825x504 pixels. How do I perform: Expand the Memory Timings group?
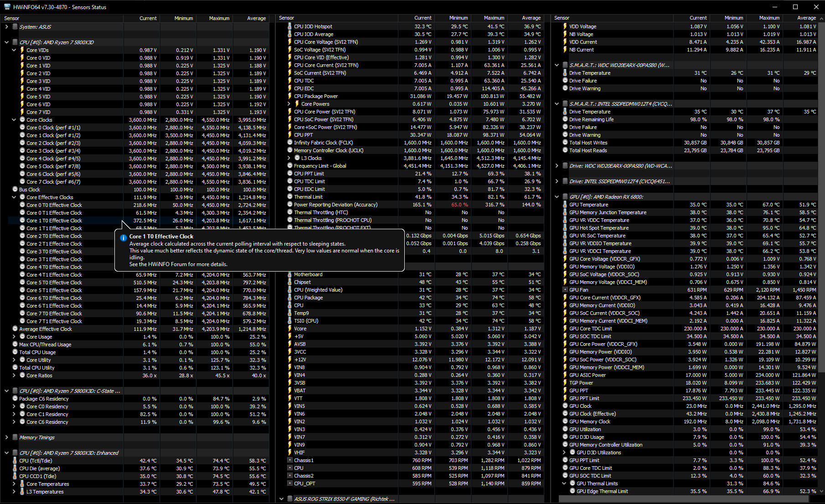6,437
